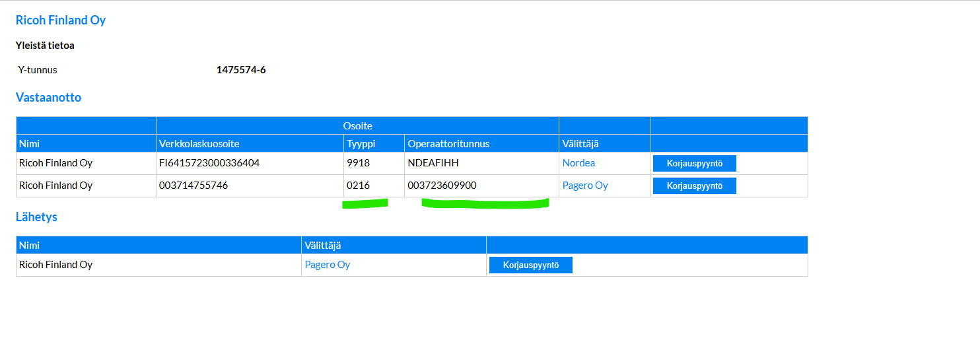
Task: Select the Y-tunnus value 1475574-6
Action: [x=241, y=69]
